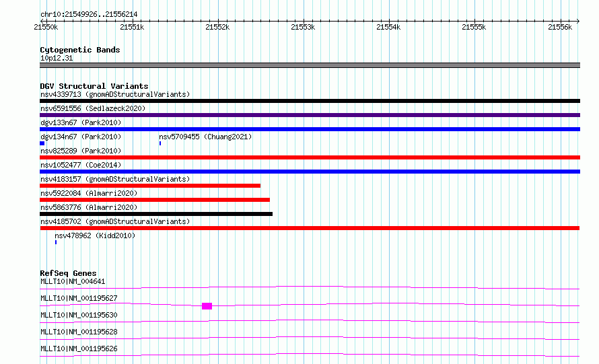
Task: Click the DGV Structural Variants track title
Action: coord(94,86)
